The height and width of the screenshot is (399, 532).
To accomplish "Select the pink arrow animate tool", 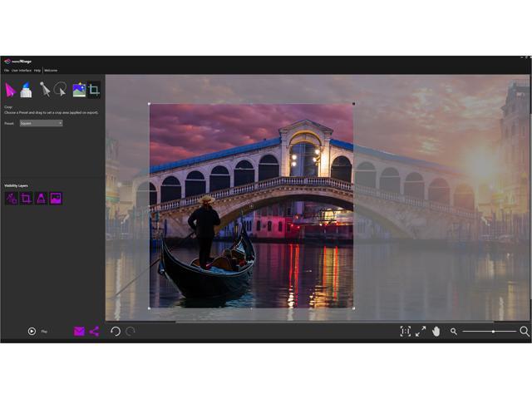I will click(x=11, y=90).
